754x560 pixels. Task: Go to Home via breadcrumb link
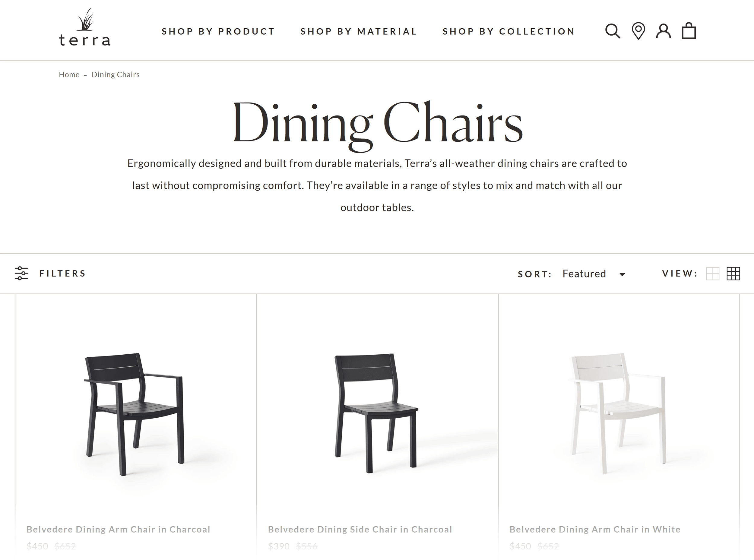click(x=69, y=74)
